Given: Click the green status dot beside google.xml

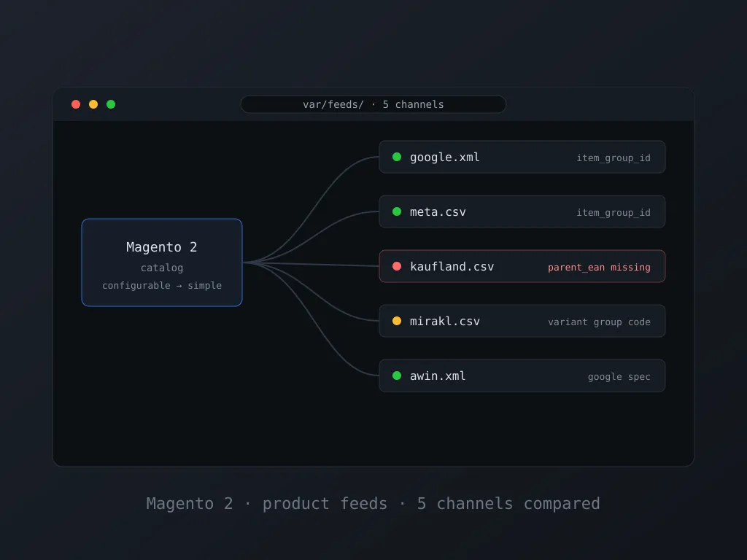Looking at the screenshot, I should point(397,157).
